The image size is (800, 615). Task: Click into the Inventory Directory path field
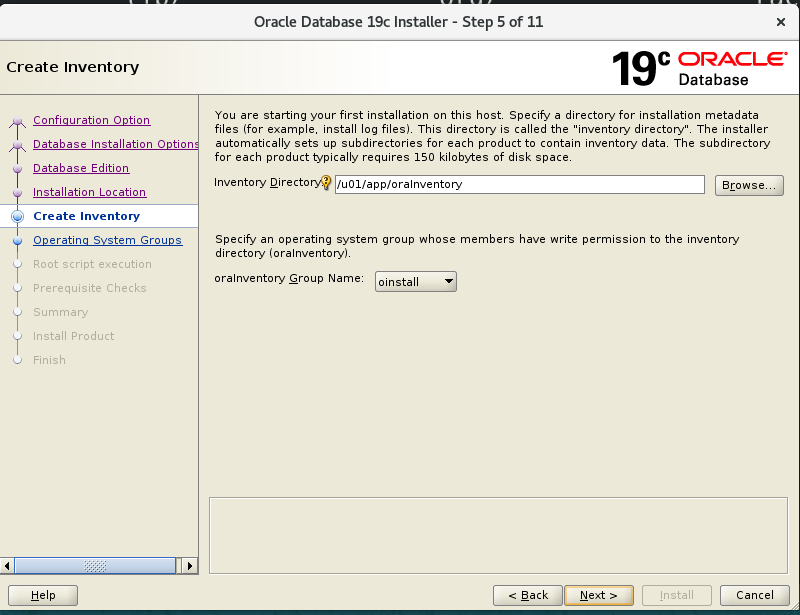tap(519, 184)
